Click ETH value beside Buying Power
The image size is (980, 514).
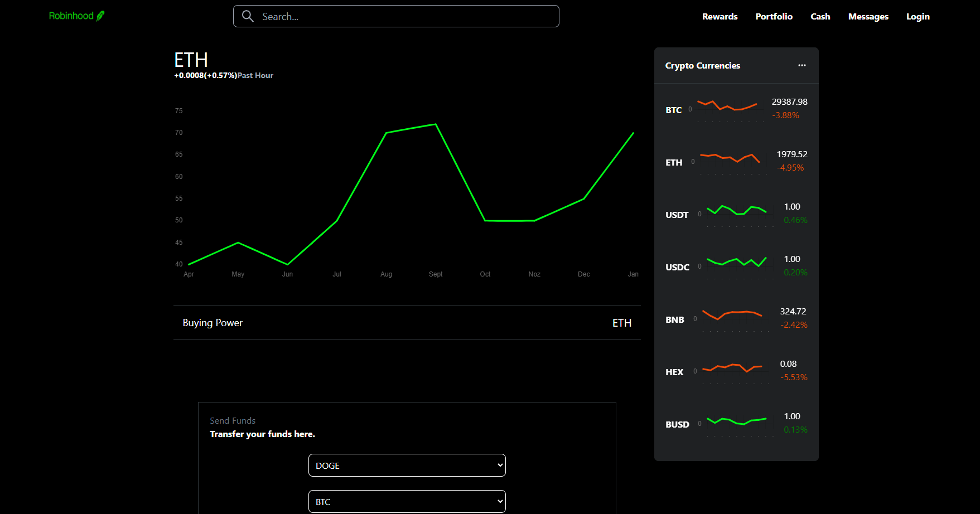tap(622, 323)
